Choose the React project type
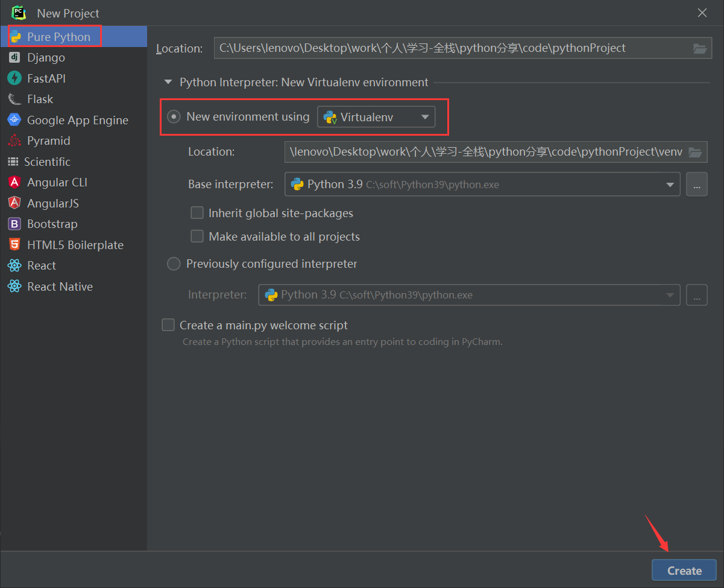The height and width of the screenshot is (588, 724). [x=74, y=265]
